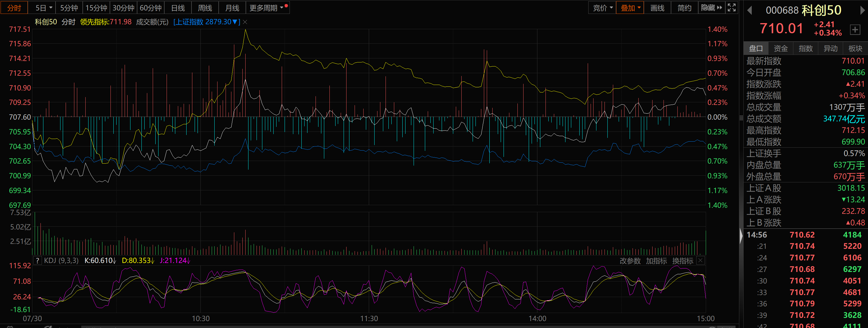Close the KDJ indicator panel
The width and height of the screenshot is (868, 328).
coord(700,260)
